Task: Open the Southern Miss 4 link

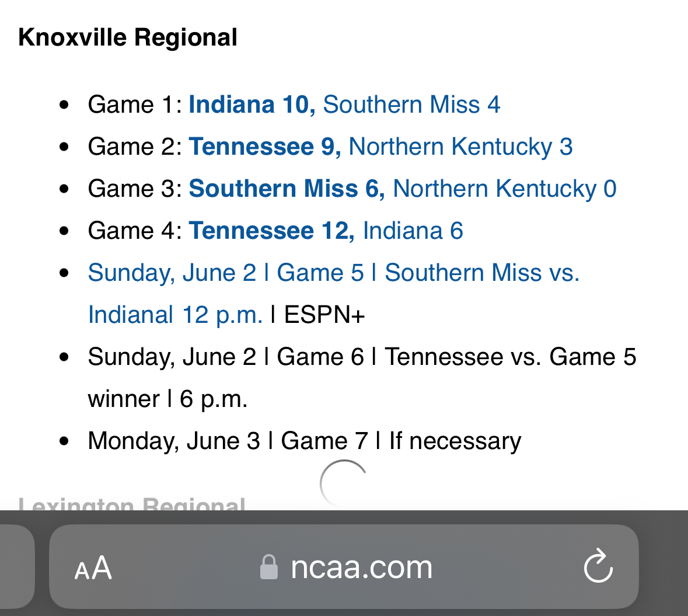Action: 411,105
